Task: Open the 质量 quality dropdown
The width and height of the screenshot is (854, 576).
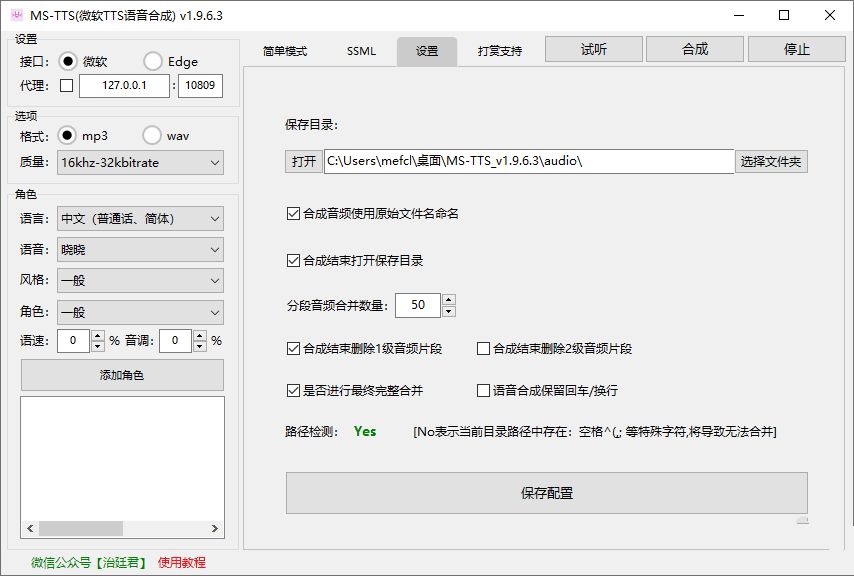Action: [139, 162]
